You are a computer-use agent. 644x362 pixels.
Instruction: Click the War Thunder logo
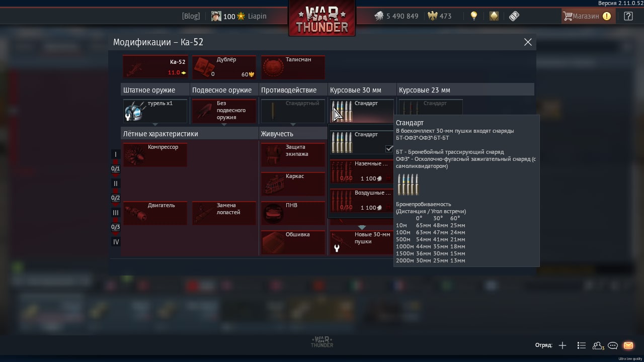pyautogui.click(x=322, y=19)
